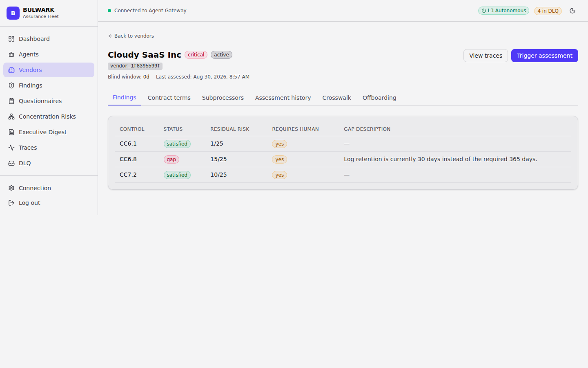Click the DLQ inbox icon

11,163
